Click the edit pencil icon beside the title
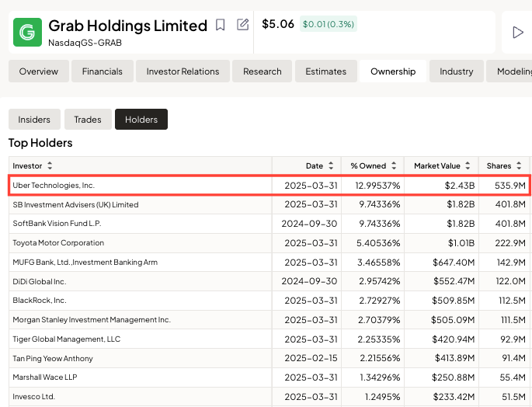The width and height of the screenshot is (532, 407). 243,25
